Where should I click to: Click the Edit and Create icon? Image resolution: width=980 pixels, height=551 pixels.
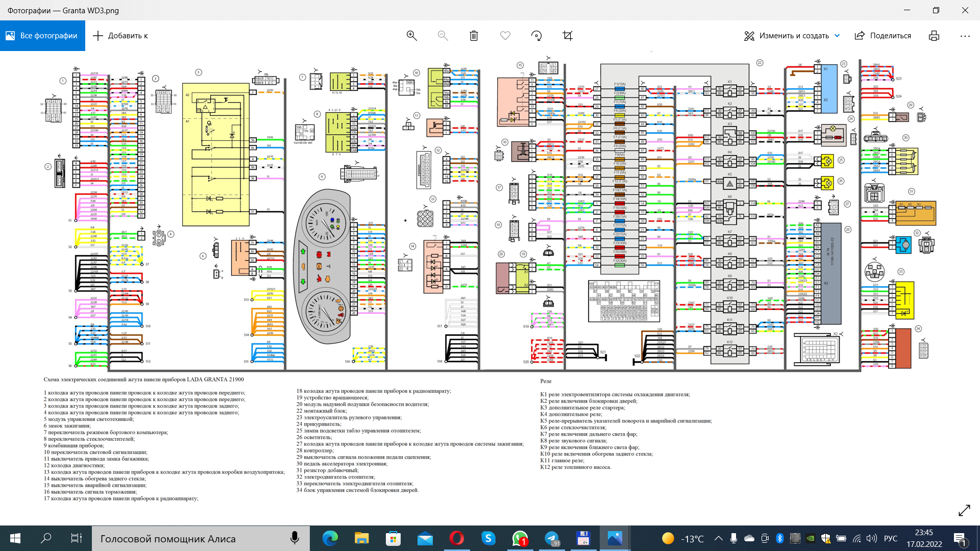(x=750, y=36)
